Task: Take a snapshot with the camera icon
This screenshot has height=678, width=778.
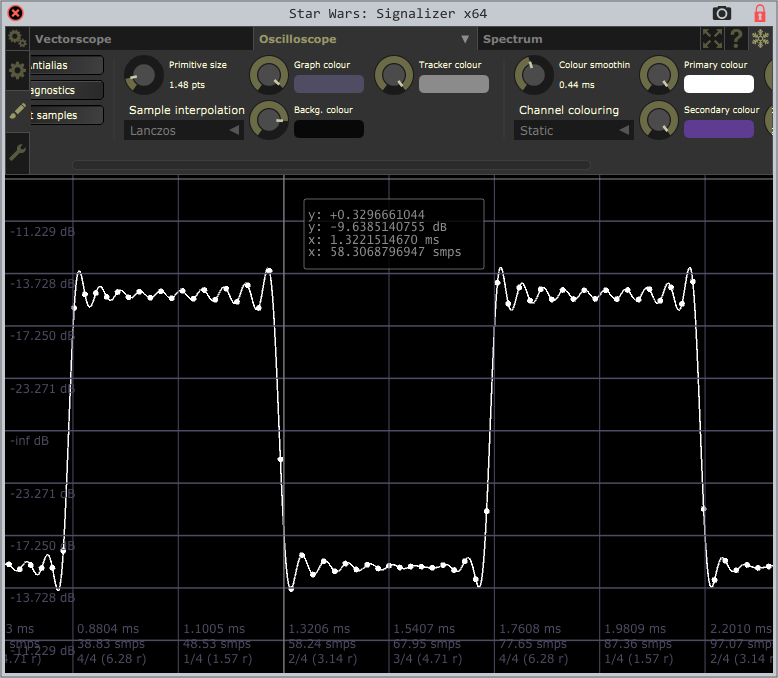Action: point(721,13)
